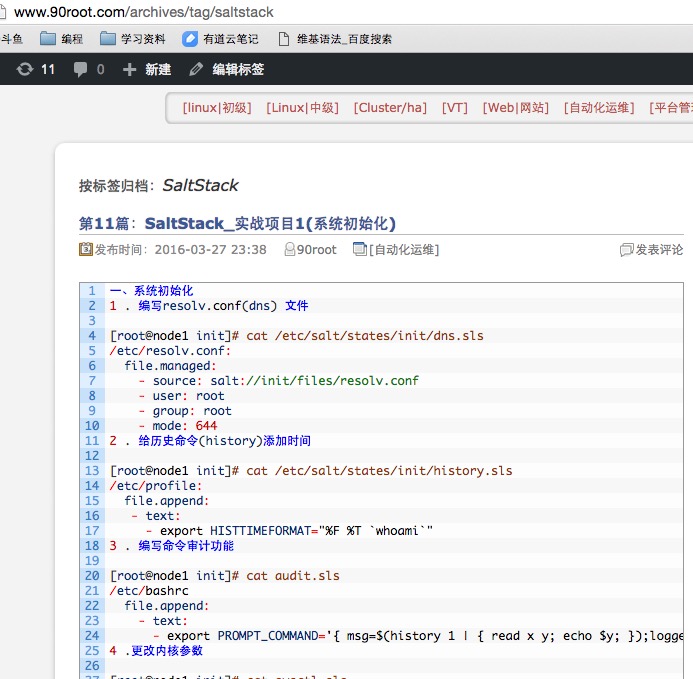
Task: Go to the [VT] category
Action: click(455, 108)
